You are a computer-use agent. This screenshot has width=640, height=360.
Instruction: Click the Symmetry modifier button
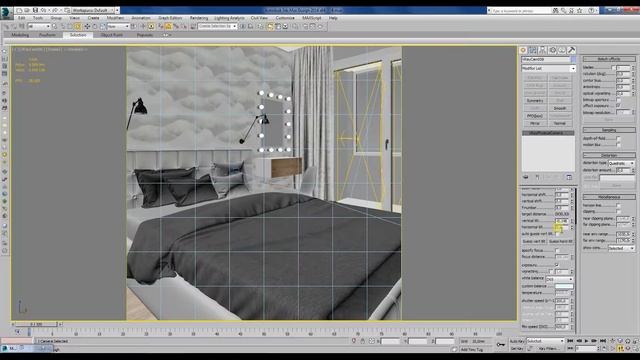click(535, 100)
